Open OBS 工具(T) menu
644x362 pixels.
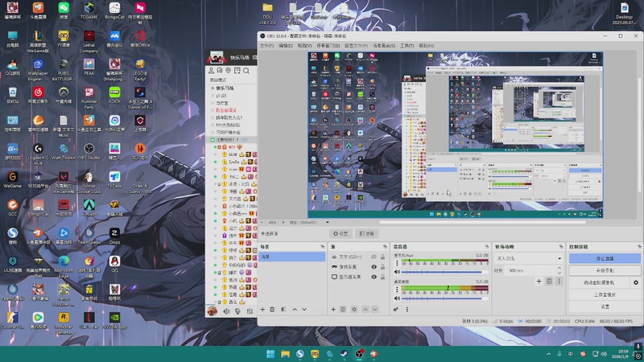[407, 46]
